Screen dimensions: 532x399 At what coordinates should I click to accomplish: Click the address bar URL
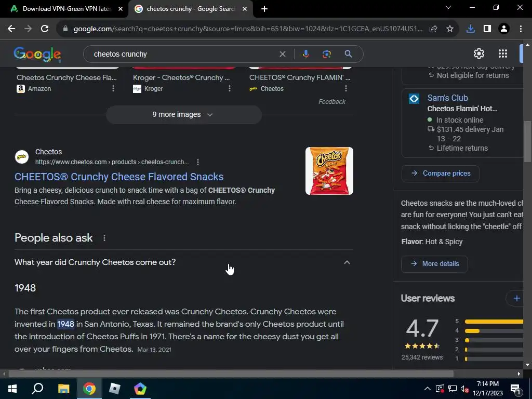[x=248, y=29]
